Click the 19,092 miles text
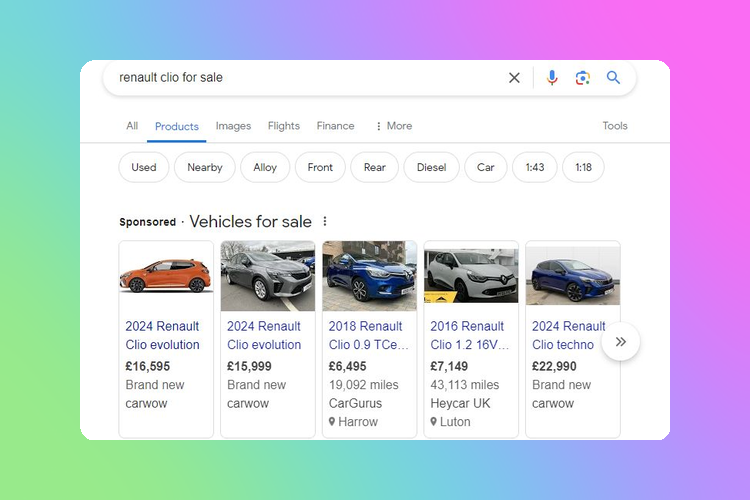750x500 pixels. tap(364, 385)
